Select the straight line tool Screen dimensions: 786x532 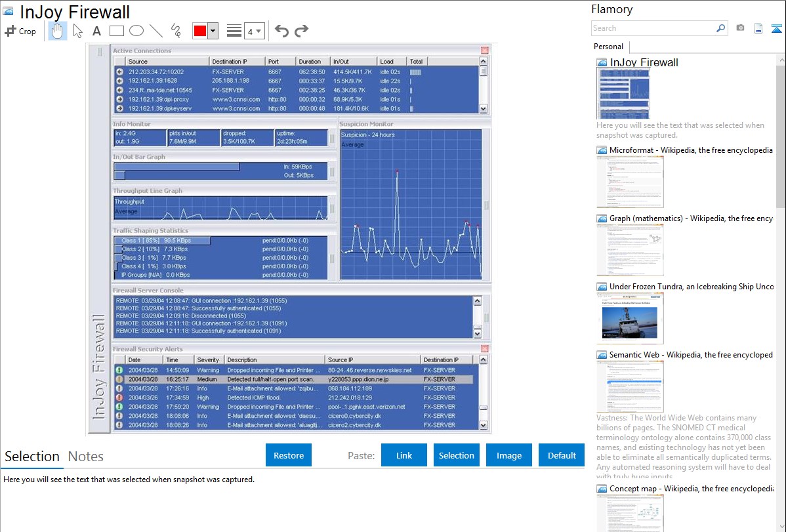(x=155, y=31)
